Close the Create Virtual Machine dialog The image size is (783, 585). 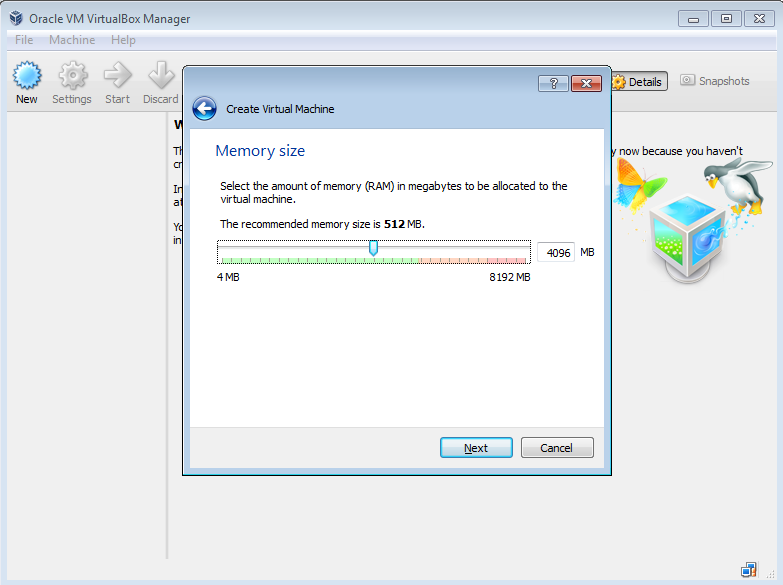(x=586, y=83)
